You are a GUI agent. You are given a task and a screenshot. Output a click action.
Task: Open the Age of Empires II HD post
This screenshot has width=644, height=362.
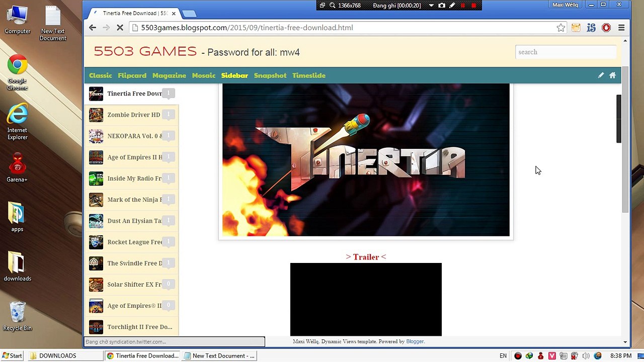132,157
